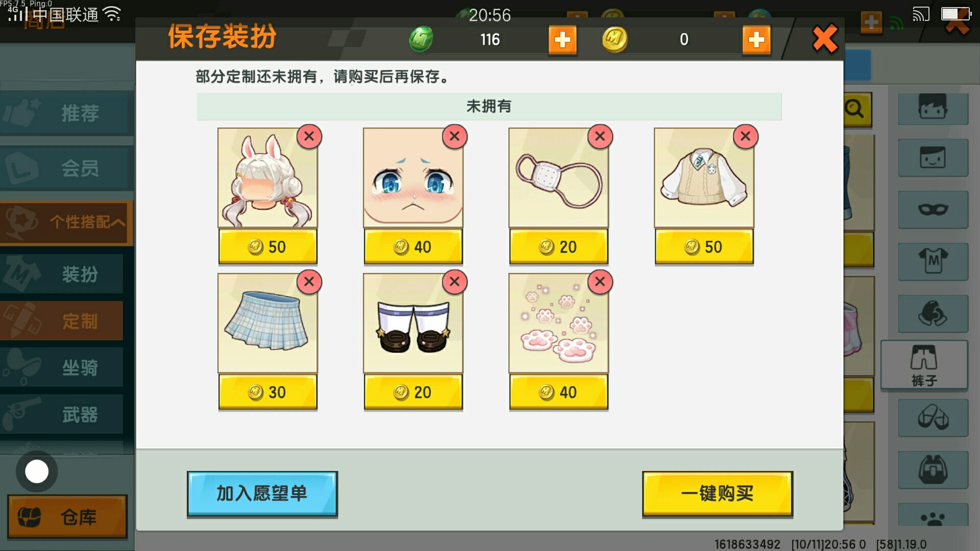Image resolution: width=980 pixels, height=551 pixels.
Task: Open the shoes category icon
Action: pyautogui.click(x=933, y=418)
